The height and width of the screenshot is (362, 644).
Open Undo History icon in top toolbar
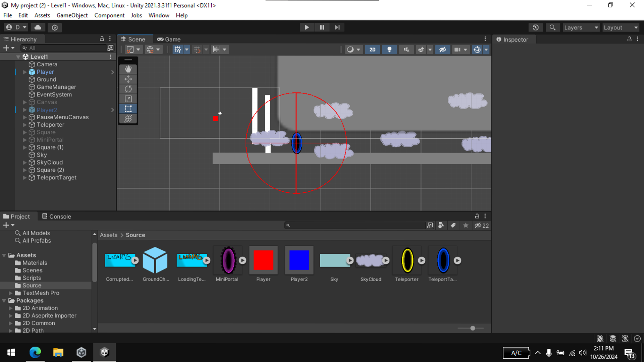535,27
